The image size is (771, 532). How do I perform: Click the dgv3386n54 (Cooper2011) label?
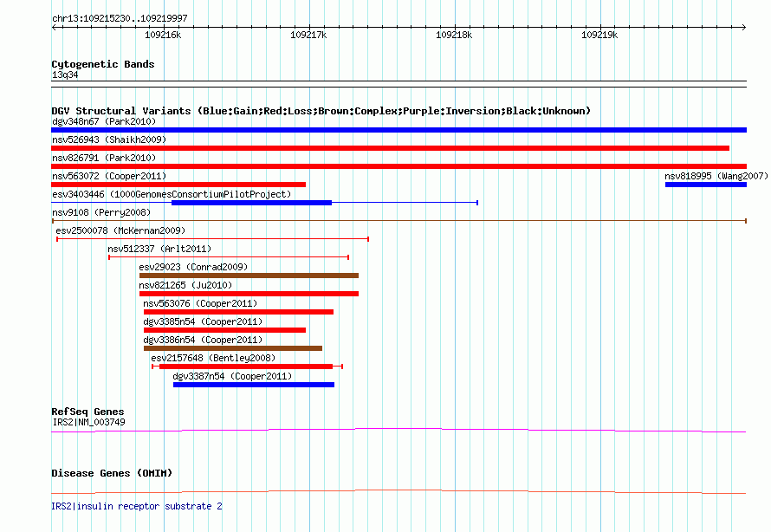pyautogui.click(x=203, y=340)
